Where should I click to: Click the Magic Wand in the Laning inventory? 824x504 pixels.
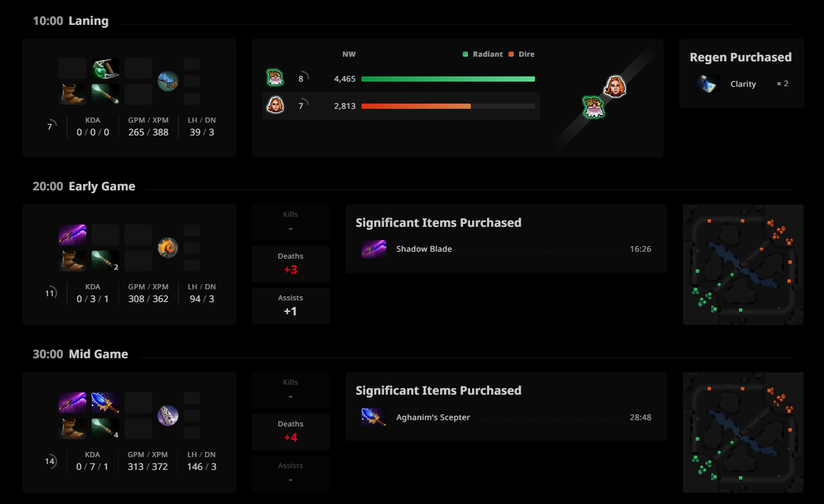coord(105,94)
